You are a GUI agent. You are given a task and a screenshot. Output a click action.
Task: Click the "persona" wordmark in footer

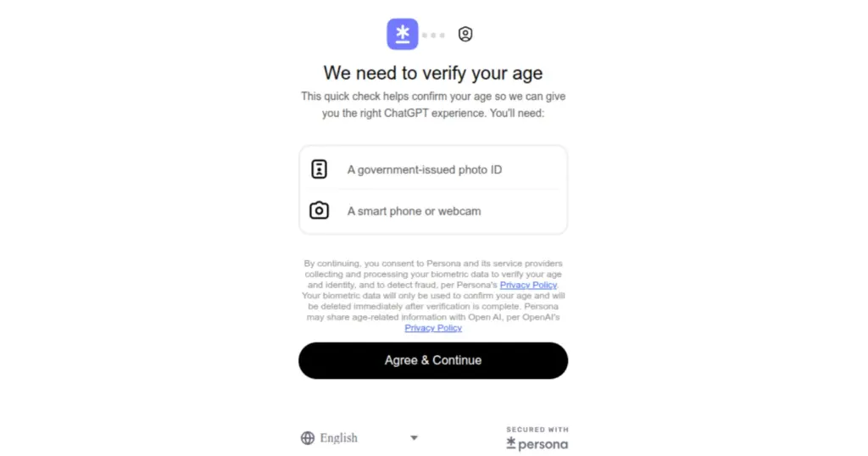point(543,444)
